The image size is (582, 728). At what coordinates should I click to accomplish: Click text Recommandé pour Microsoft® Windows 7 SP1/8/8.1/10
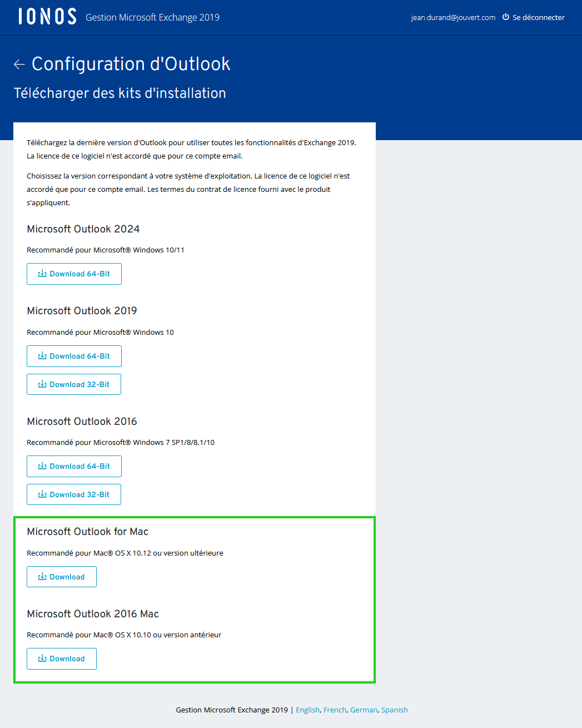click(121, 443)
